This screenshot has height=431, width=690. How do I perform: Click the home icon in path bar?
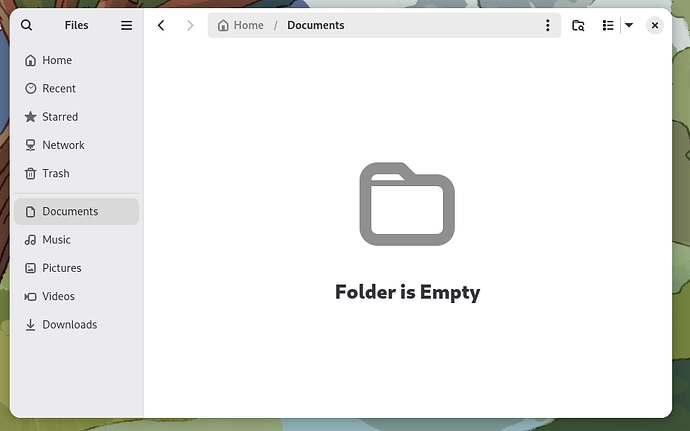[x=223, y=25]
